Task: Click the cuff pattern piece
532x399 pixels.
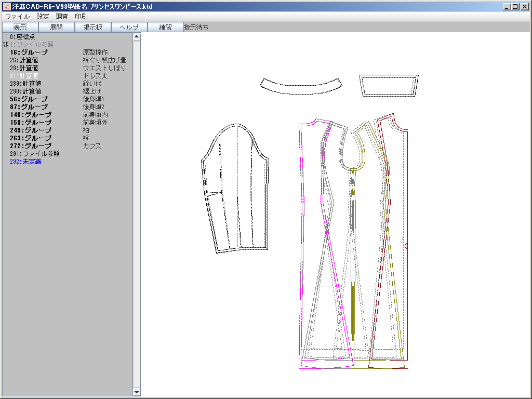Action: 389,86
